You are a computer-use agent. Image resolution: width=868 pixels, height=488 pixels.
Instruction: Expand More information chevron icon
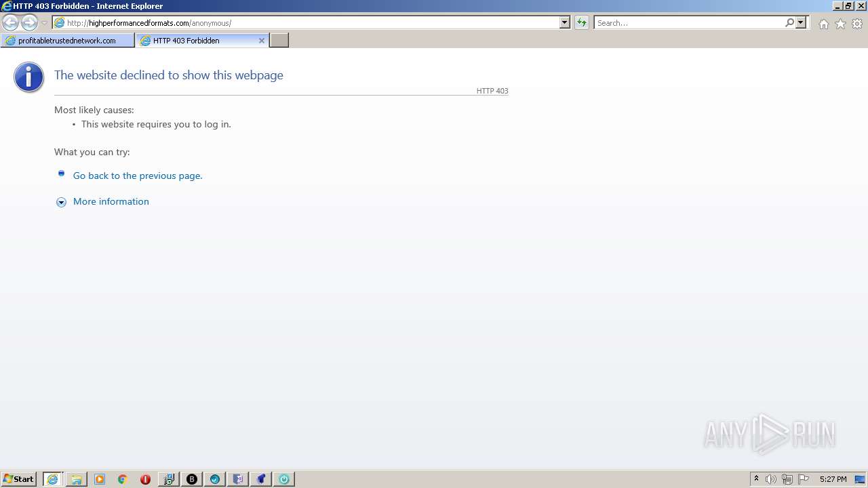(x=61, y=202)
